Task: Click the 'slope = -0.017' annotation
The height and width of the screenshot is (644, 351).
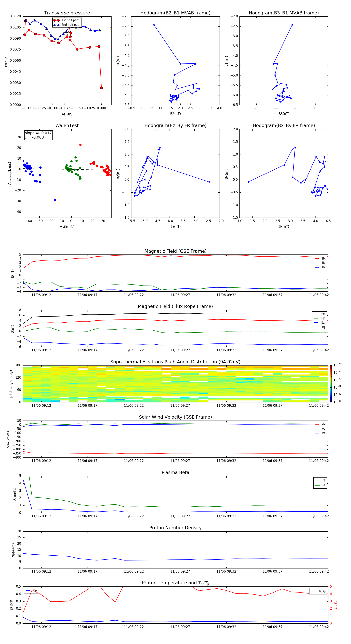Action: coord(38,133)
